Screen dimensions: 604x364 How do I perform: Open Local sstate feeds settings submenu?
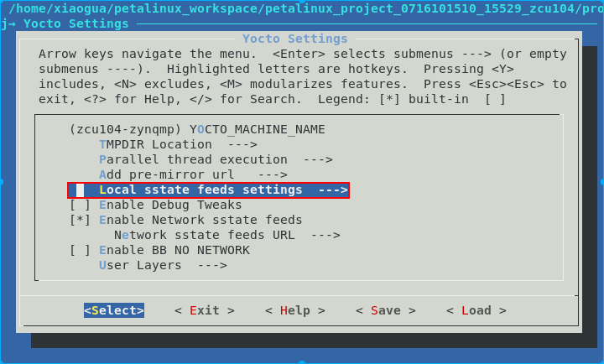pyautogui.click(x=208, y=190)
